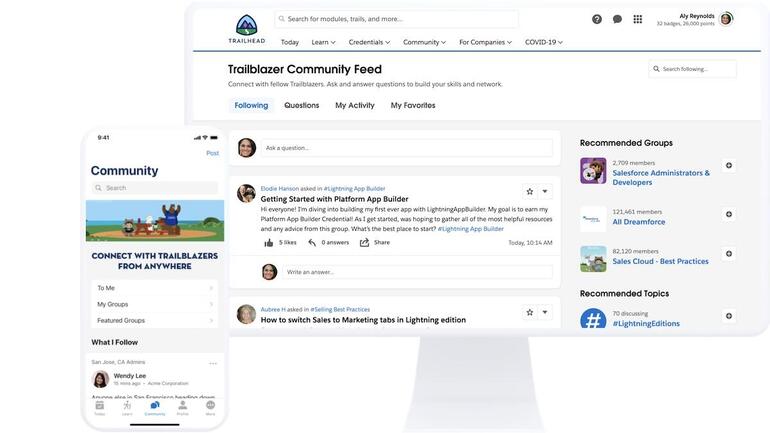Image resolution: width=770 pixels, height=433 pixels.
Task: Open #Lightning App Builder topic link in header
Action: click(354, 189)
